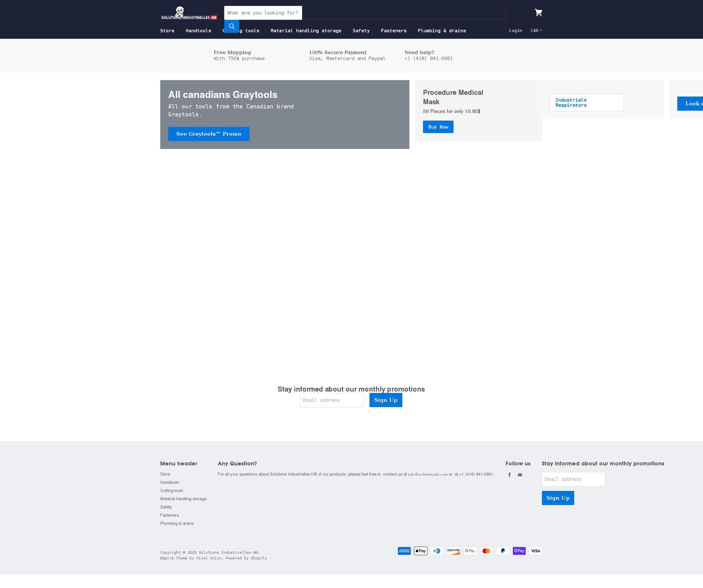Click the Visa payment icon

click(x=535, y=551)
